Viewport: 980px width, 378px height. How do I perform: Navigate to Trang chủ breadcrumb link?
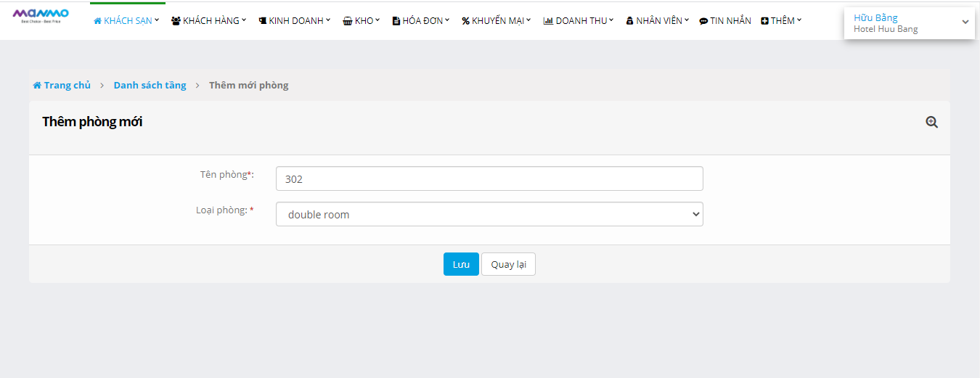(67, 86)
